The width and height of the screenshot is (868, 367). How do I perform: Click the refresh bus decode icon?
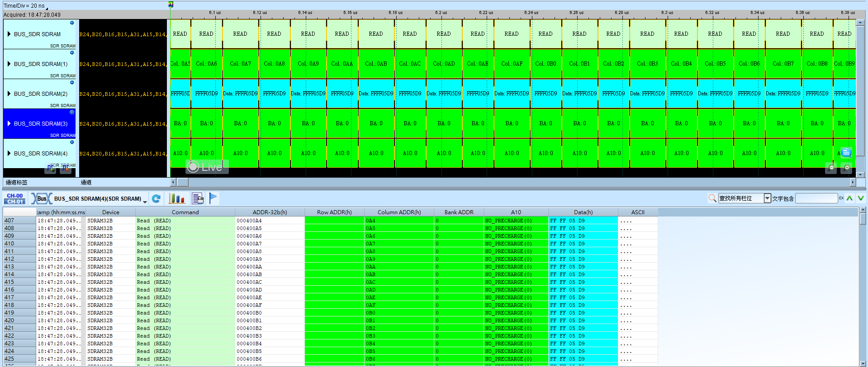coord(157,198)
